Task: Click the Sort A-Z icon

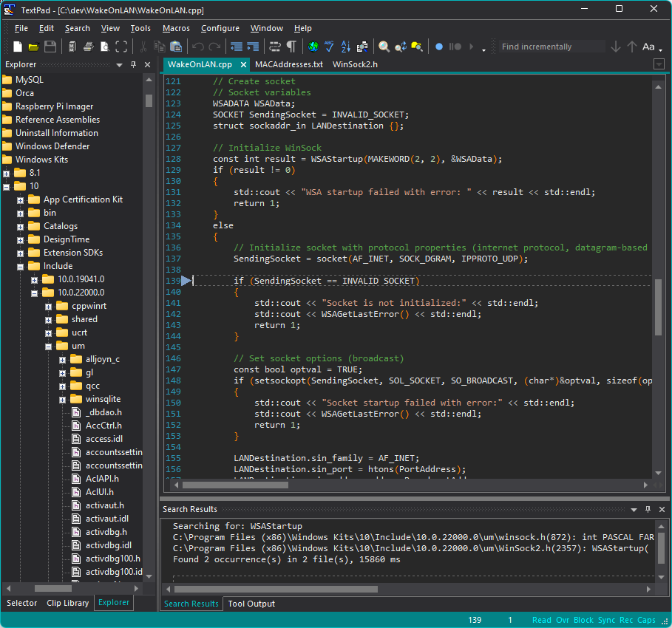Action: coord(345,47)
